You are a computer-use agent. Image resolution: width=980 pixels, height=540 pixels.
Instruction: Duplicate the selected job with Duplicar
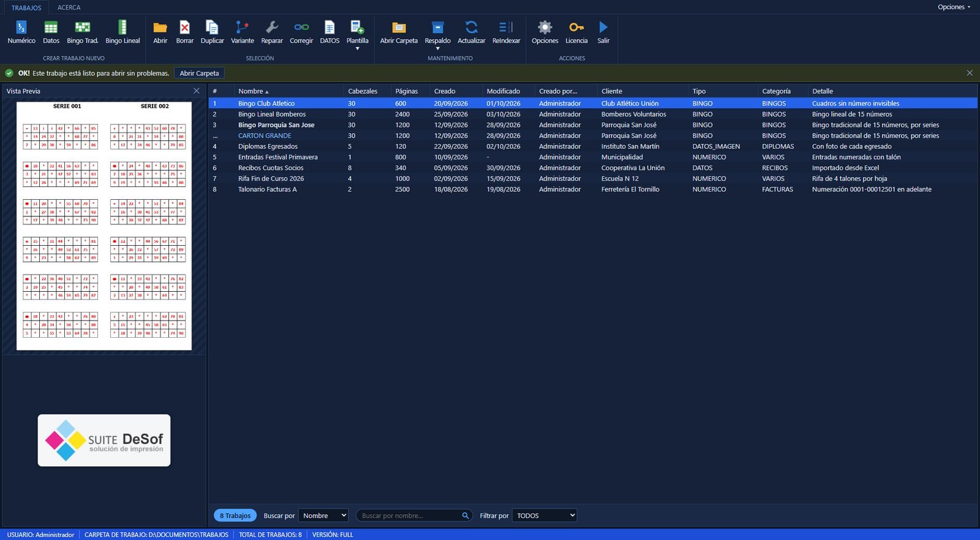(212, 32)
